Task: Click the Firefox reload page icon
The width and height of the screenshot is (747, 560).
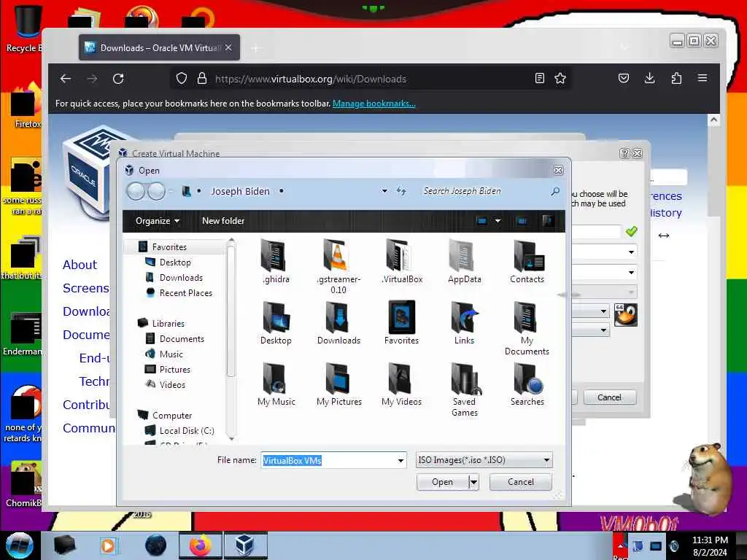Action: [x=118, y=79]
